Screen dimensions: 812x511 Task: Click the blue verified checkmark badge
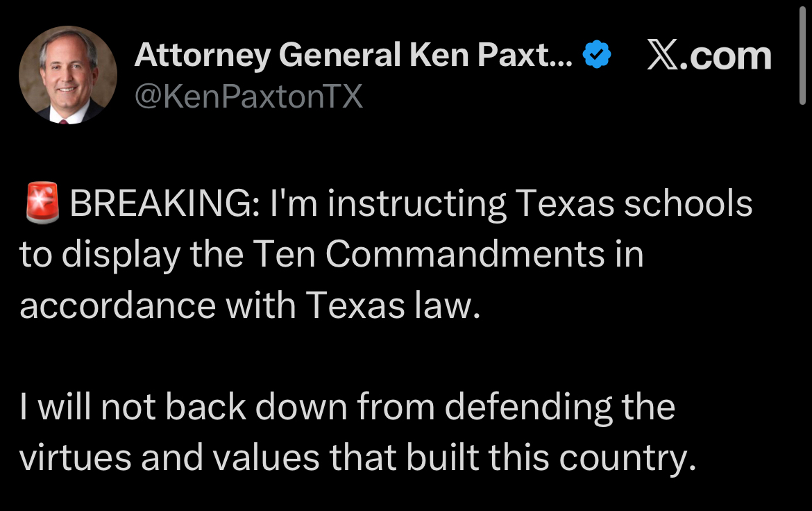point(596,55)
